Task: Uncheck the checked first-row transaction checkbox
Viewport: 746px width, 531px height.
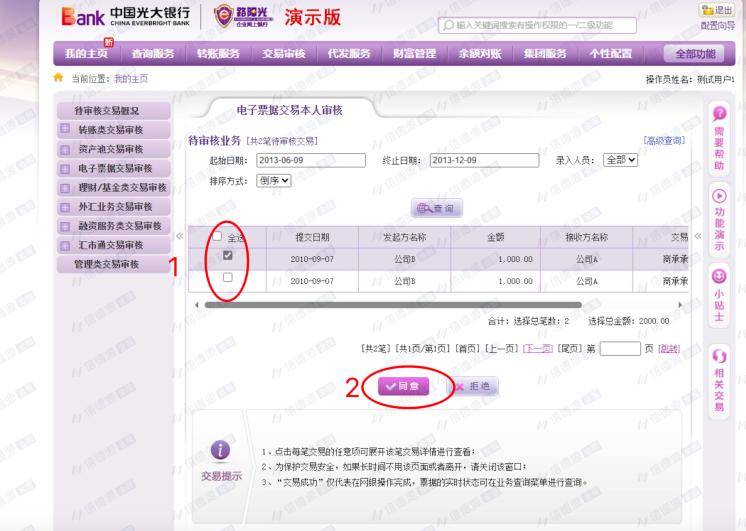Action: tap(227, 256)
